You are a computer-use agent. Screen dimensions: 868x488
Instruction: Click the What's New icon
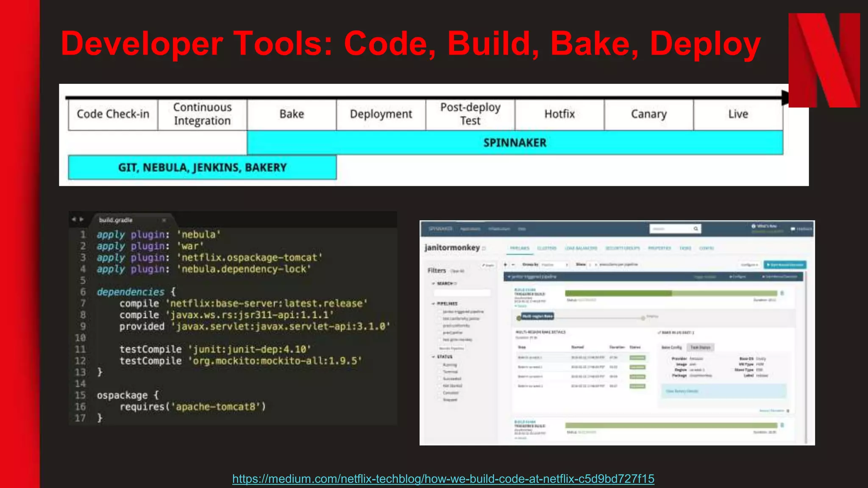click(x=754, y=226)
